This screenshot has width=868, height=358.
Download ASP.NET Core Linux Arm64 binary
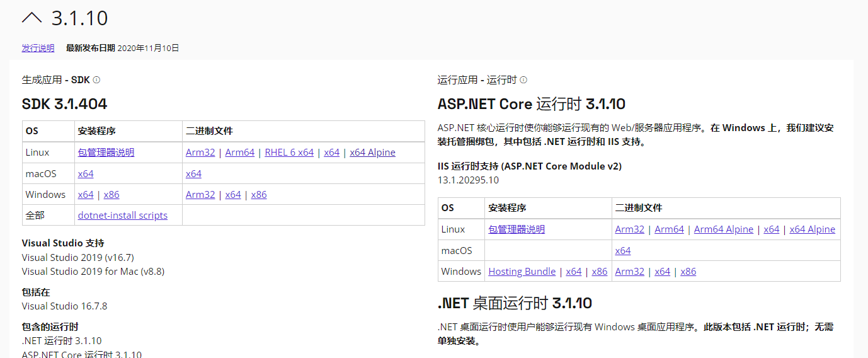pos(670,229)
